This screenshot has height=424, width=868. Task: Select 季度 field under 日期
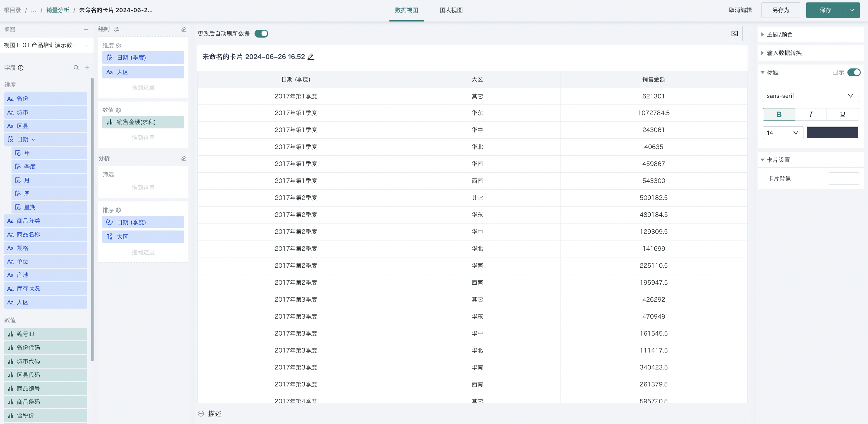49,167
